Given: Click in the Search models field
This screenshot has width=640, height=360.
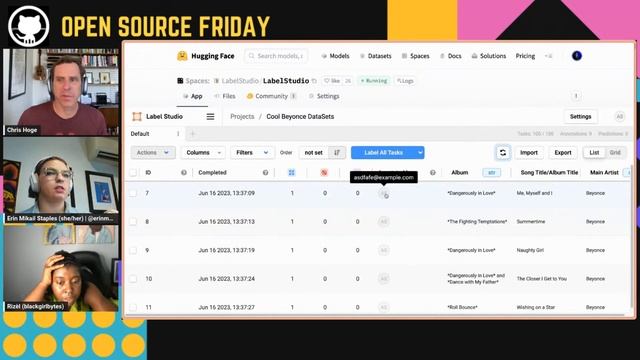Looking at the screenshot, I should (x=276, y=56).
